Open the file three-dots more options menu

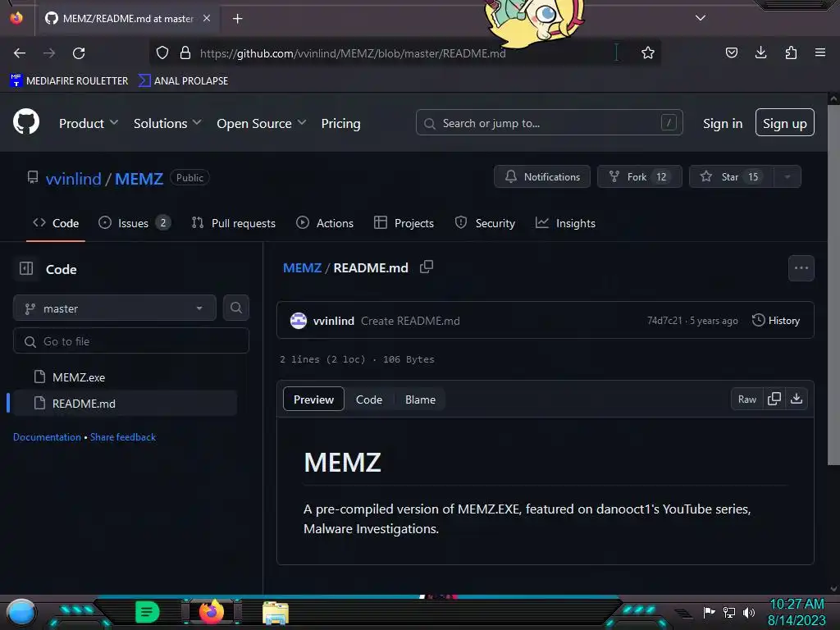801,268
